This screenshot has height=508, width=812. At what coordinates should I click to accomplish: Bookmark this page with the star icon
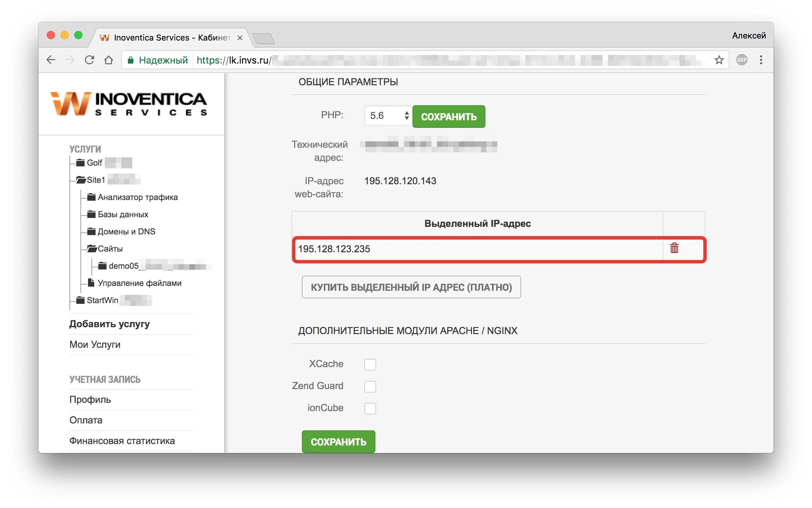tap(719, 60)
